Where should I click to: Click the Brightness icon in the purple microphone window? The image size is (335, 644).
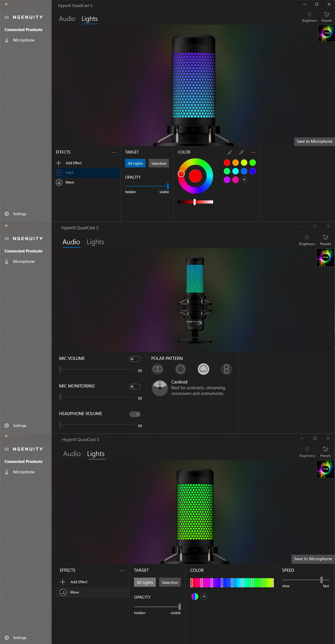point(309,15)
